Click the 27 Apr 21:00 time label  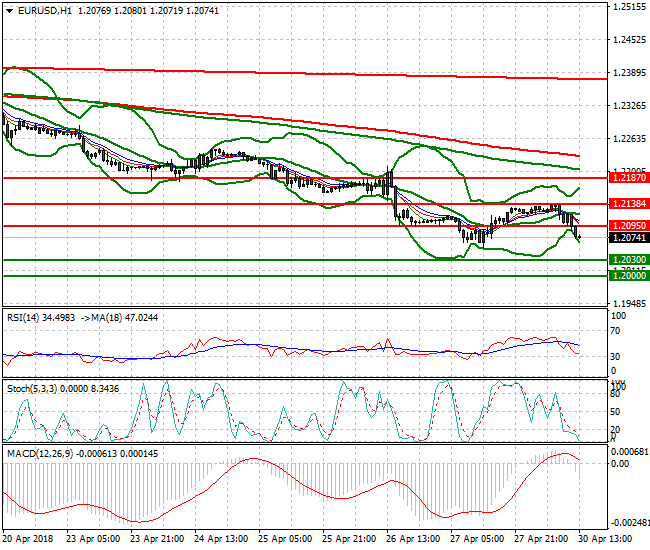[541, 539]
